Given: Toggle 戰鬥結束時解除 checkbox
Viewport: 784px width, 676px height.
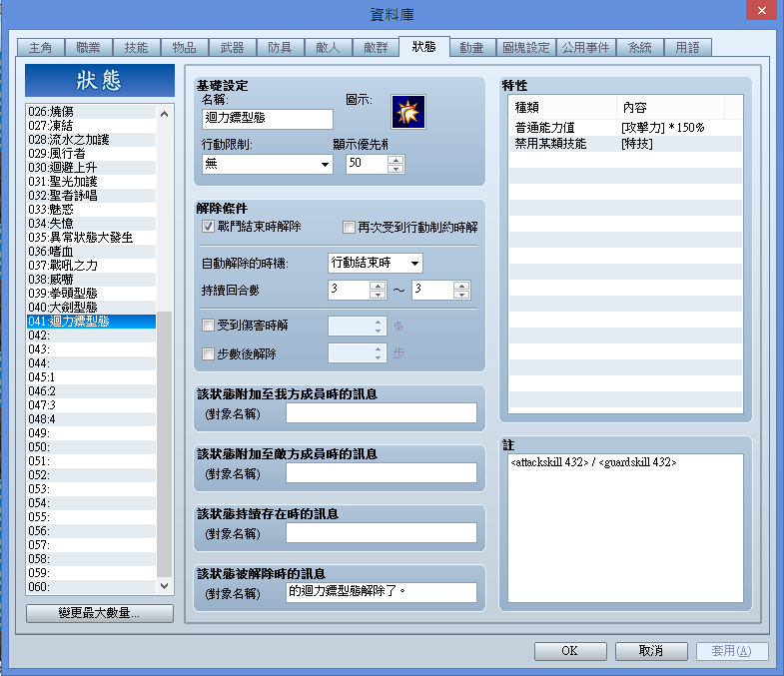Looking at the screenshot, I should pos(208,227).
